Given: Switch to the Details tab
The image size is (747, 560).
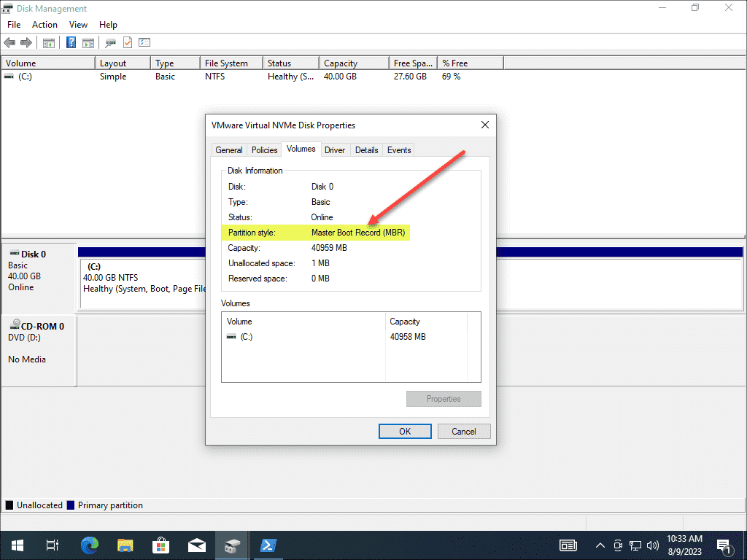Looking at the screenshot, I should [x=366, y=150].
